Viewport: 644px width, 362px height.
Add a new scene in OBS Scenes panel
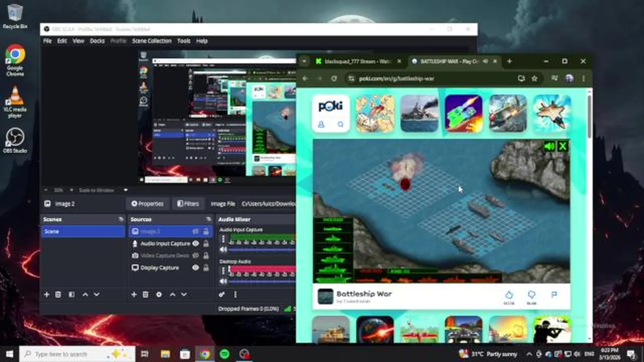(46, 295)
